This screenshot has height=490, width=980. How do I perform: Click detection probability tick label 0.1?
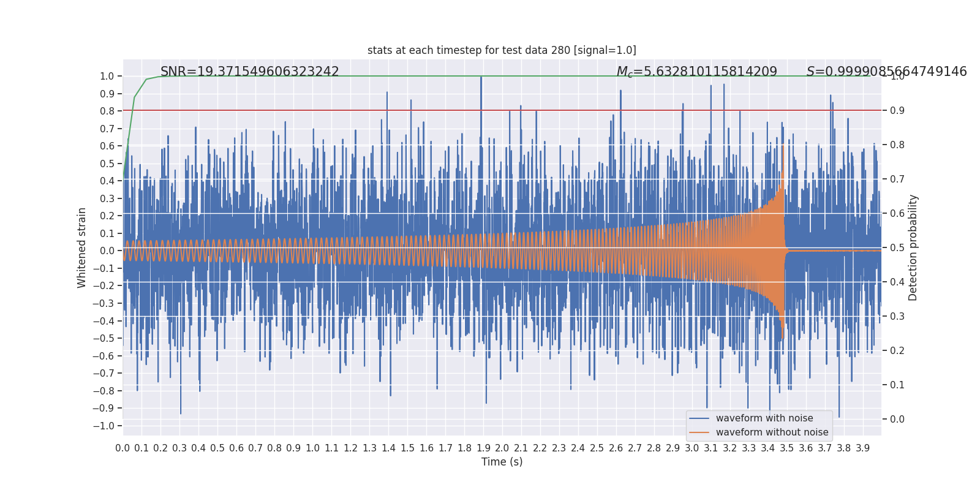click(x=897, y=385)
